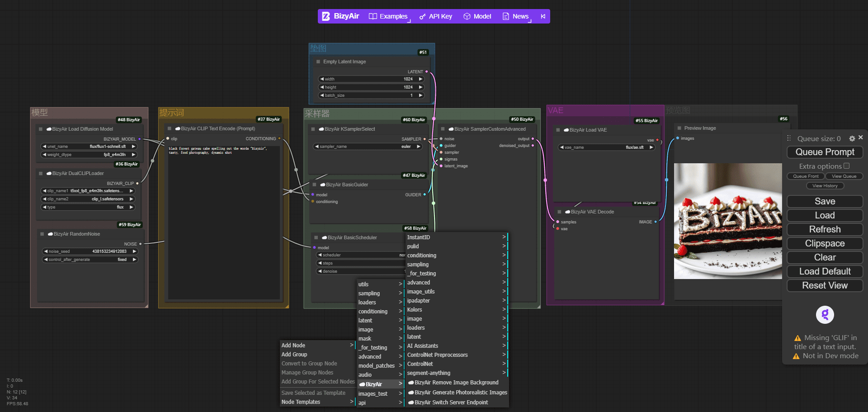The image size is (868, 412).
Task: Choose Add Node in context menu
Action: tap(318, 346)
